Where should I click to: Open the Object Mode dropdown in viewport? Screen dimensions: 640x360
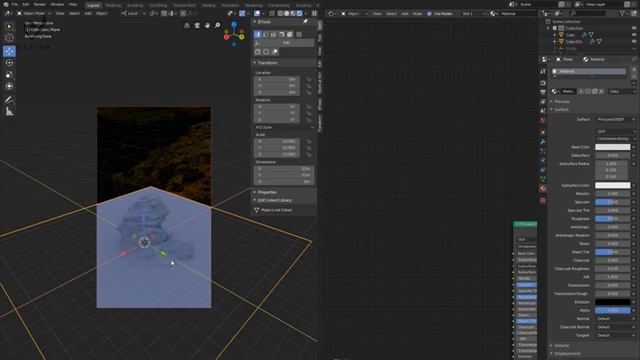34,13
